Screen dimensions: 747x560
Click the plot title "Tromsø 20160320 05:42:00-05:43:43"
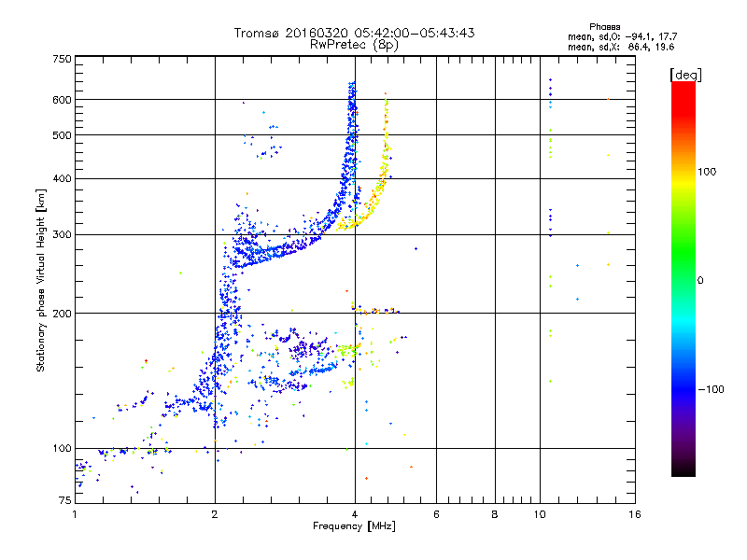coord(355,33)
